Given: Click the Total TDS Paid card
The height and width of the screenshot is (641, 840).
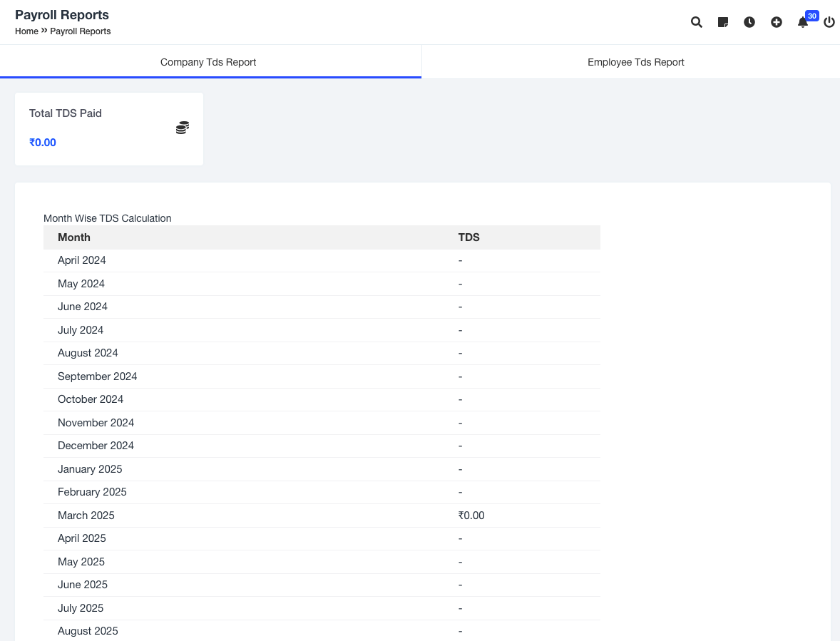Looking at the screenshot, I should [109, 129].
